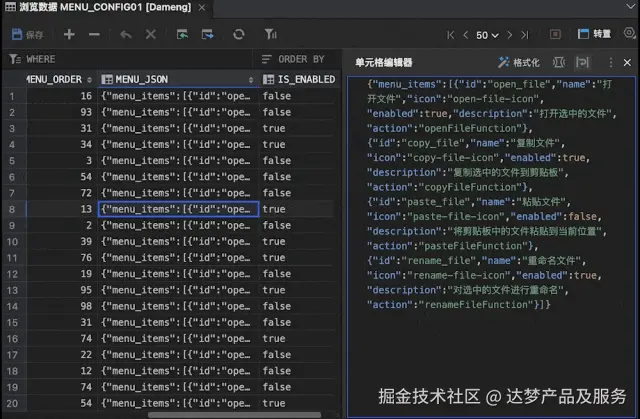Screen dimensions: 640x419
Task: Expand the tab list chevron
Action: point(630,6)
